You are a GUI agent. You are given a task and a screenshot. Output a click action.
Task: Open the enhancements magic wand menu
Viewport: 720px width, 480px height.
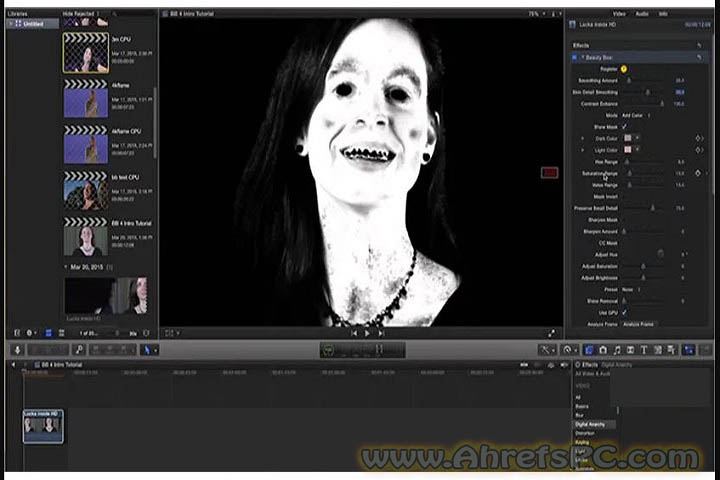click(x=546, y=350)
